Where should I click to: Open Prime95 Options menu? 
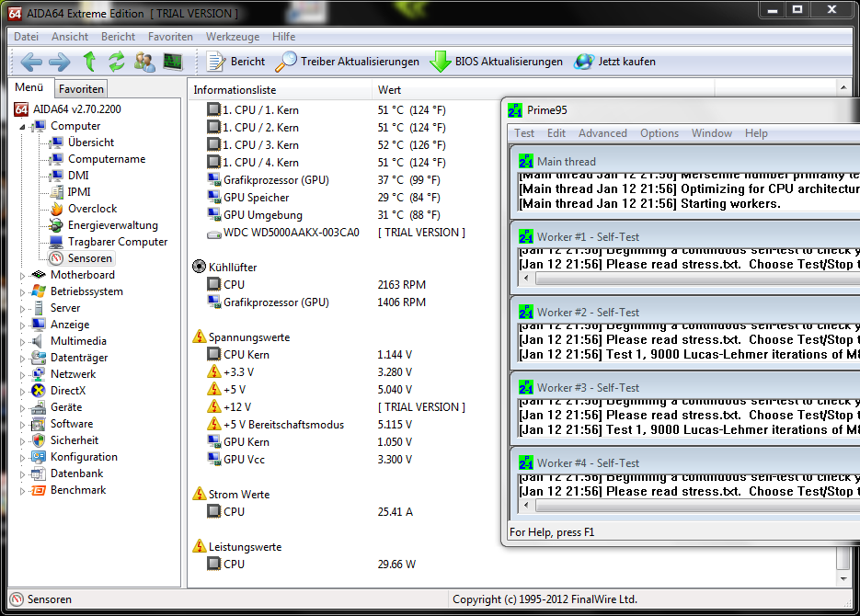pyautogui.click(x=659, y=133)
